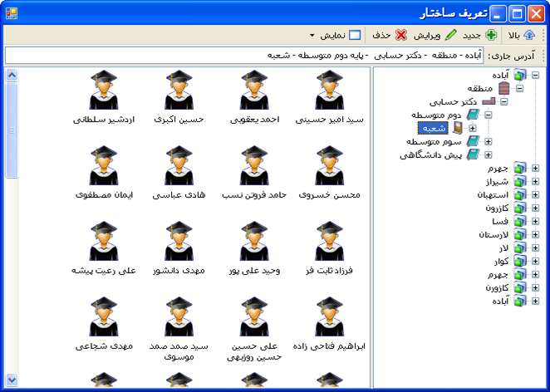This screenshot has height=392, width=550.
Task: Select student ایمان مصطفوی
Action: [104, 173]
